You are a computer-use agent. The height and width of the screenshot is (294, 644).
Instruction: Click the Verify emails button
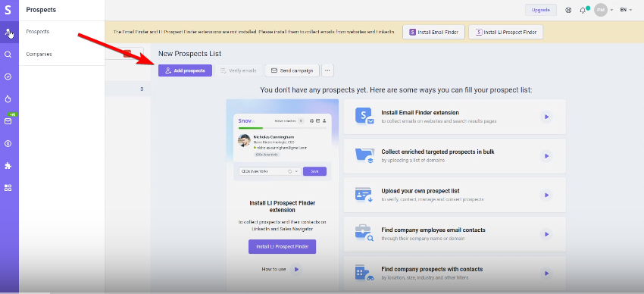point(239,70)
